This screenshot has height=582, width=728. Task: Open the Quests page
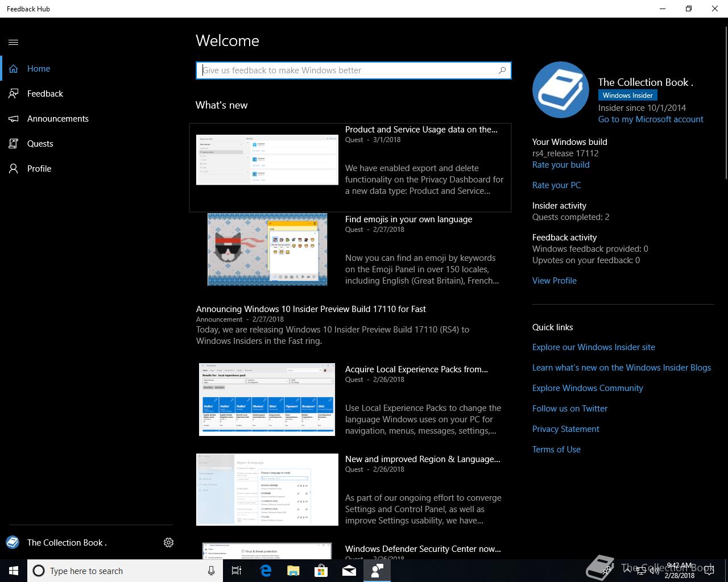[86, 143]
